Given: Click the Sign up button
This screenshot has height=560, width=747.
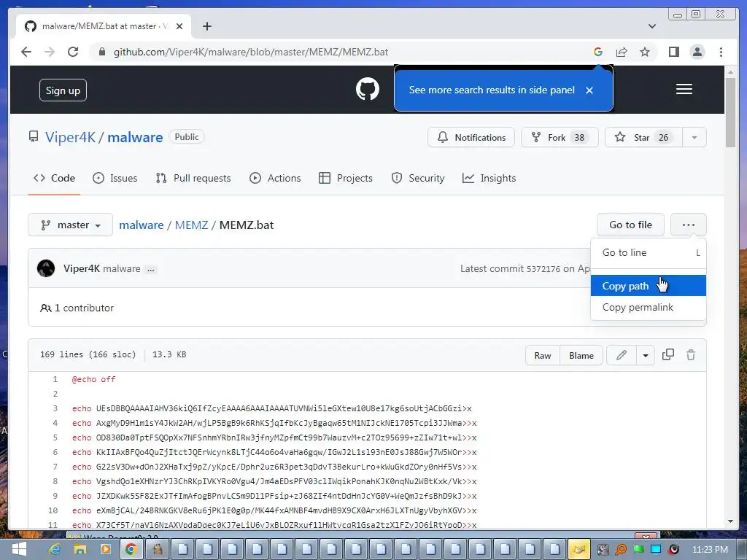Looking at the screenshot, I should pos(63,90).
